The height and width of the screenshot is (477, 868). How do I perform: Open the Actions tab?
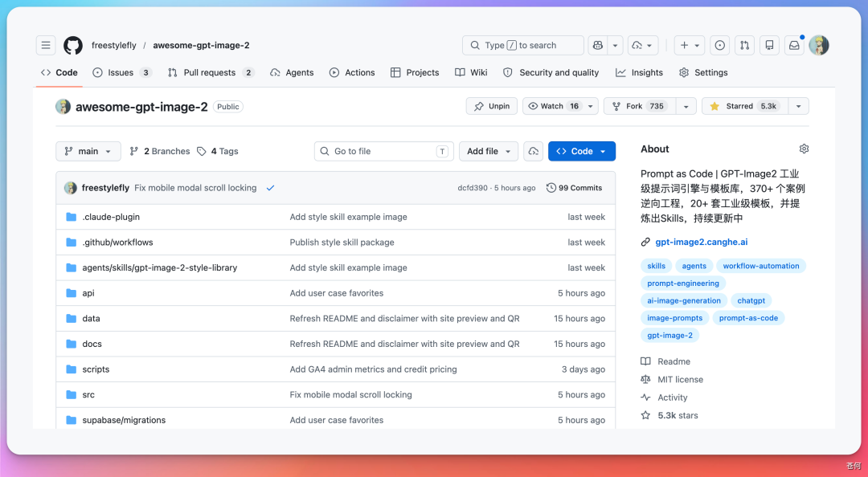point(352,72)
